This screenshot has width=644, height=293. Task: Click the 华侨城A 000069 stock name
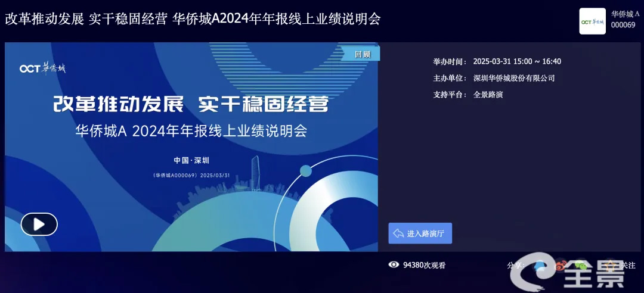pos(625,19)
